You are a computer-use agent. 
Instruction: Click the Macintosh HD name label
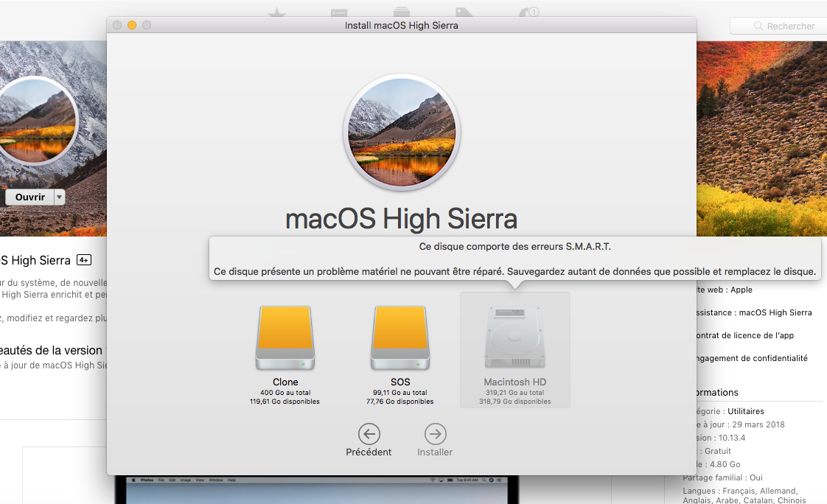(x=514, y=382)
